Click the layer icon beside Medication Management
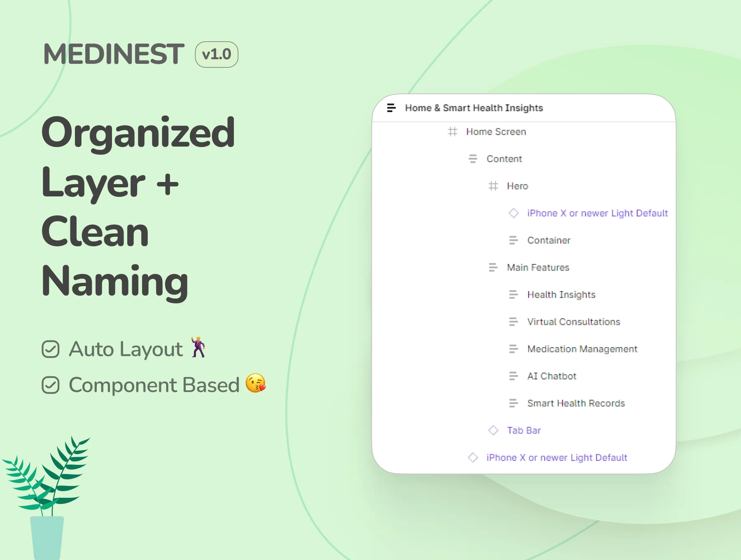 pyautogui.click(x=513, y=349)
